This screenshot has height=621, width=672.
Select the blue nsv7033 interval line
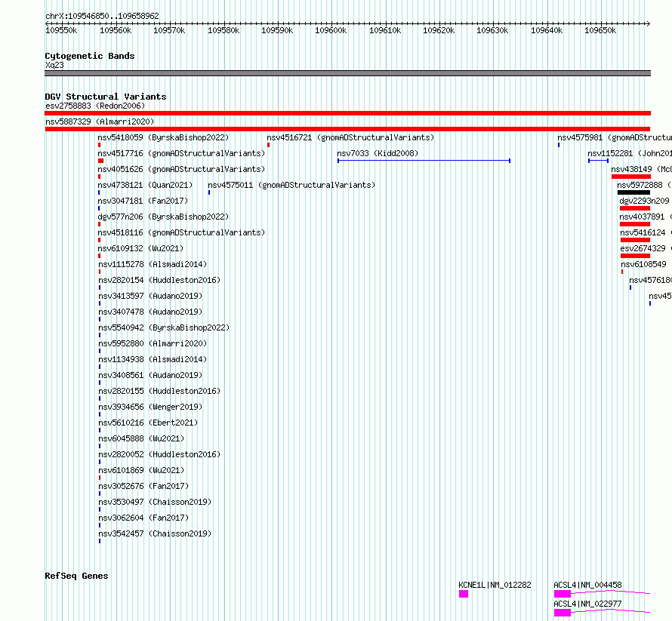pyautogui.click(x=424, y=161)
